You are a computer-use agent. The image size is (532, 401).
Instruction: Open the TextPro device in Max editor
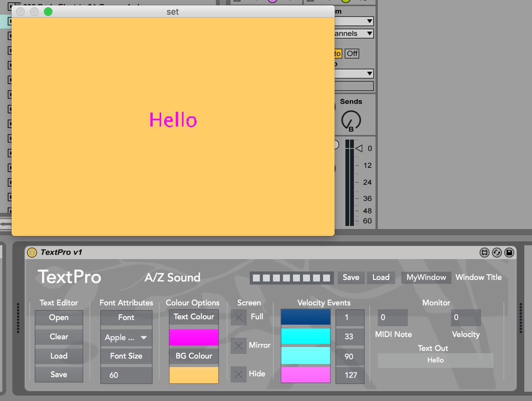484,253
